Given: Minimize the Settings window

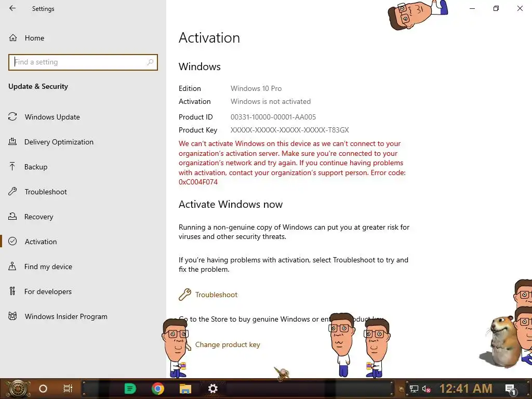Looking at the screenshot, I should click(472, 8).
